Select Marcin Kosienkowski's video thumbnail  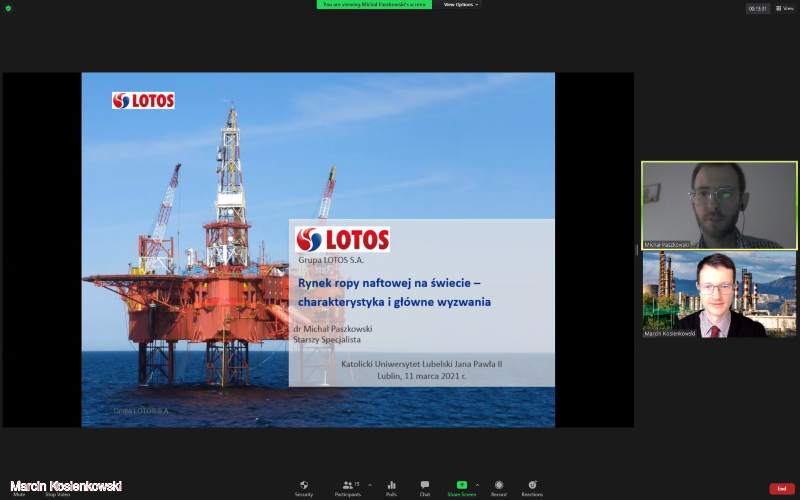[718, 294]
